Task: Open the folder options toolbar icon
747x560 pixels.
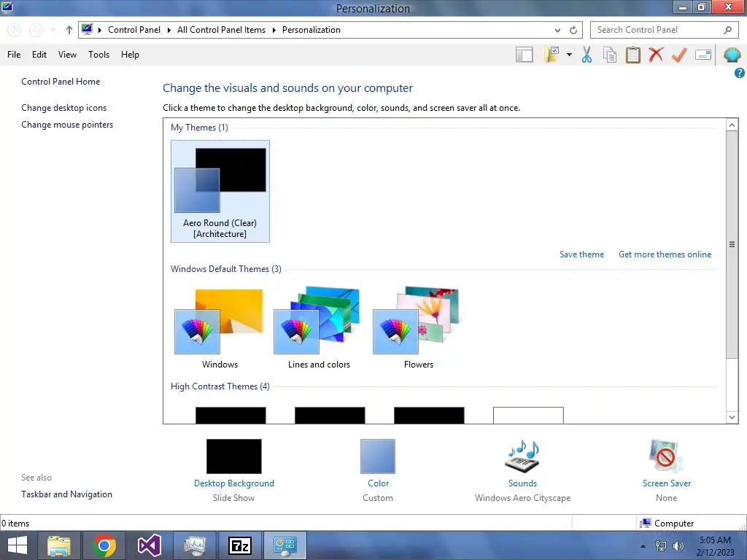Action: 551,54
